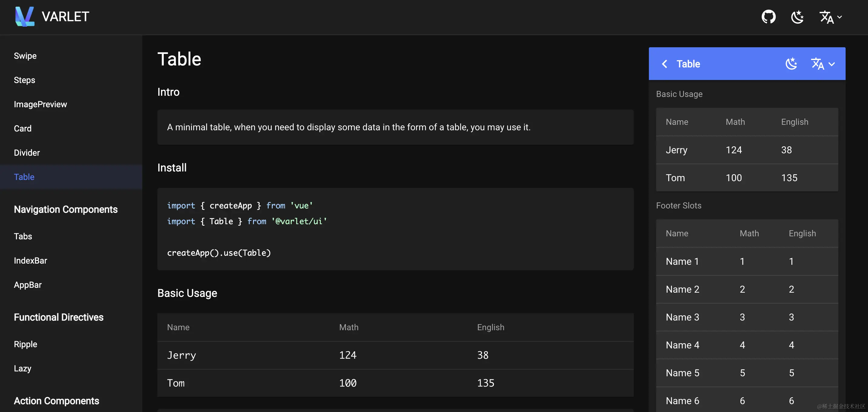
Task: Select the active Table sidebar item
Action: pyautogui.click(x=24, y=177)
